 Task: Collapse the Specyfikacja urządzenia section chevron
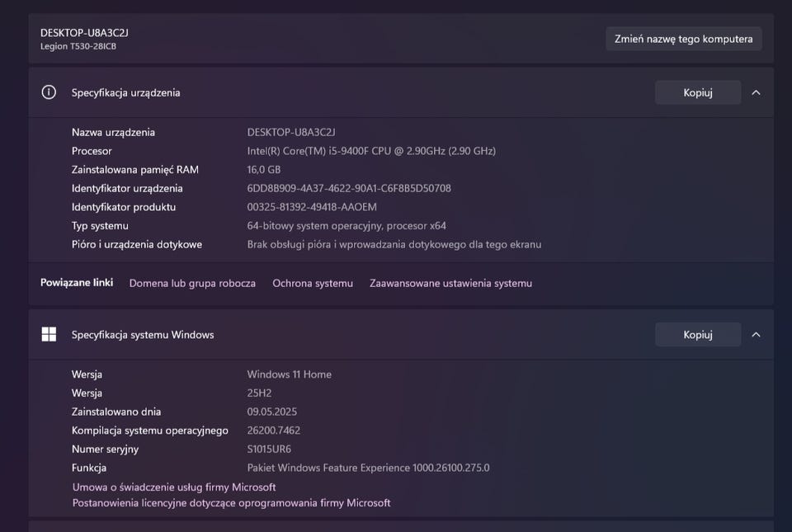click(x=756, y=92)
